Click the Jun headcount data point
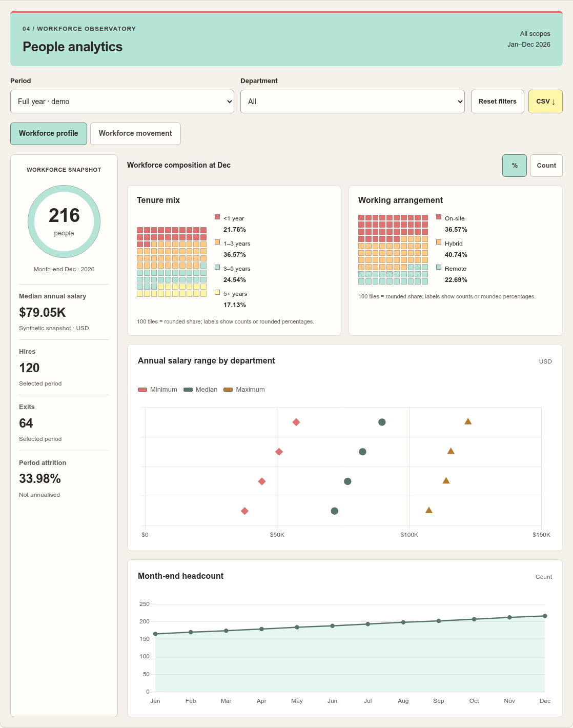 click(x=332, y=626)
